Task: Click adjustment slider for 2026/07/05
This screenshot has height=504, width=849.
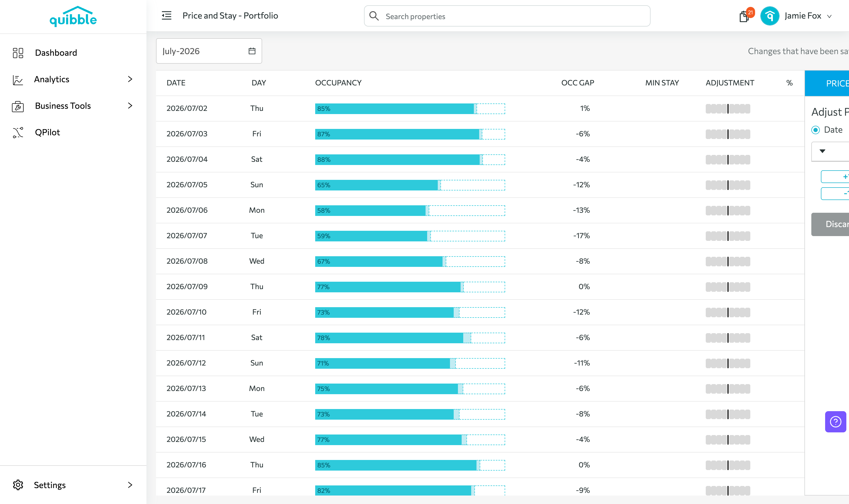Action: coord(728,185)
